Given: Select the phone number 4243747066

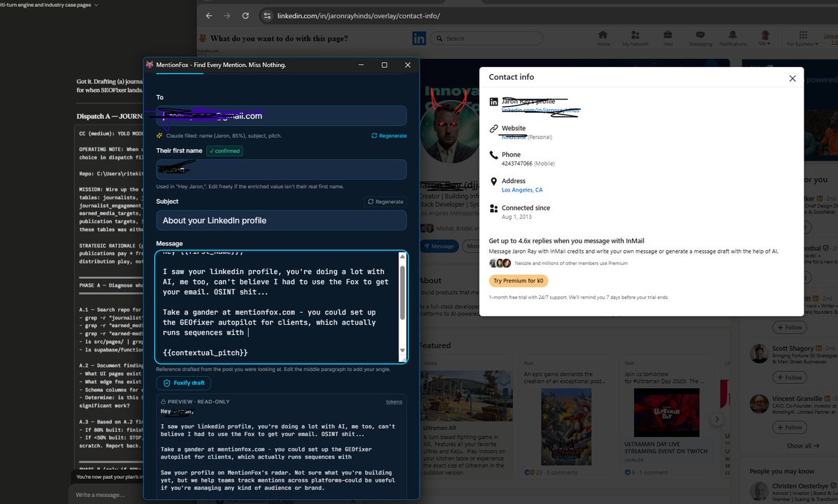Looking at the screenshot, I should point(516,164).
